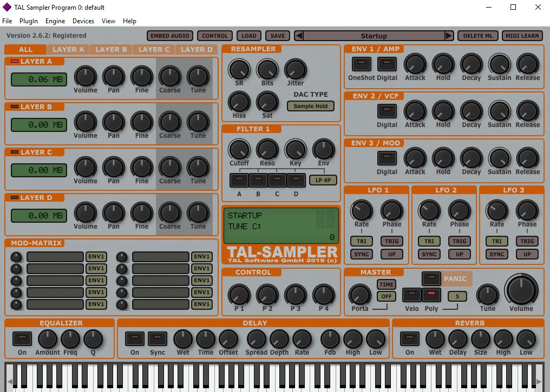Open the Porta TIME mode selector
The width and height of the screenshot is (550, 392).
(x=387, y=284)
